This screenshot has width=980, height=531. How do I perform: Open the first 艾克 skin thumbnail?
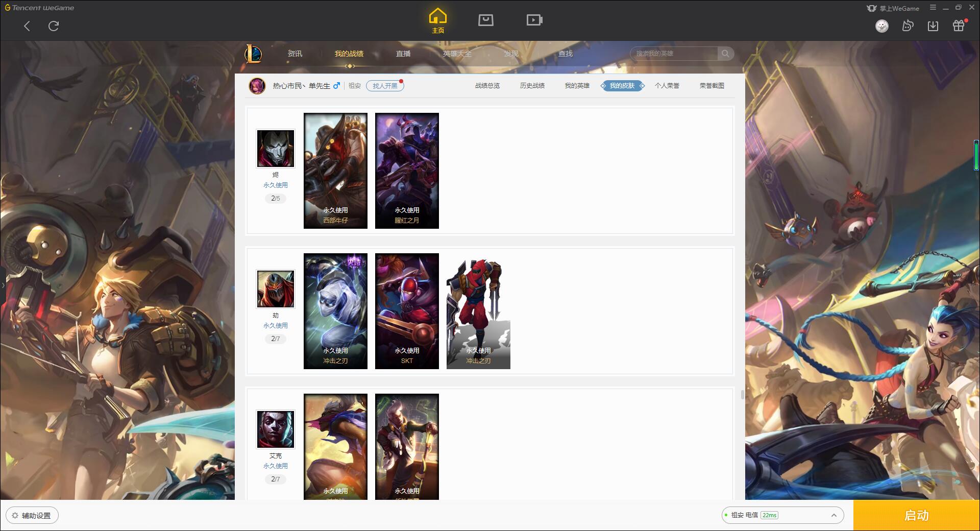pos(335,447)
